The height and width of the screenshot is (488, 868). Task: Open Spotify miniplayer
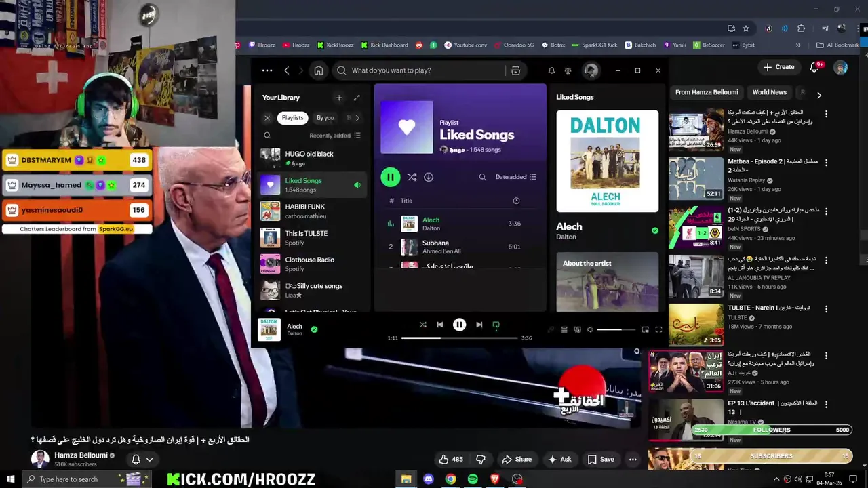click(645, 330)
